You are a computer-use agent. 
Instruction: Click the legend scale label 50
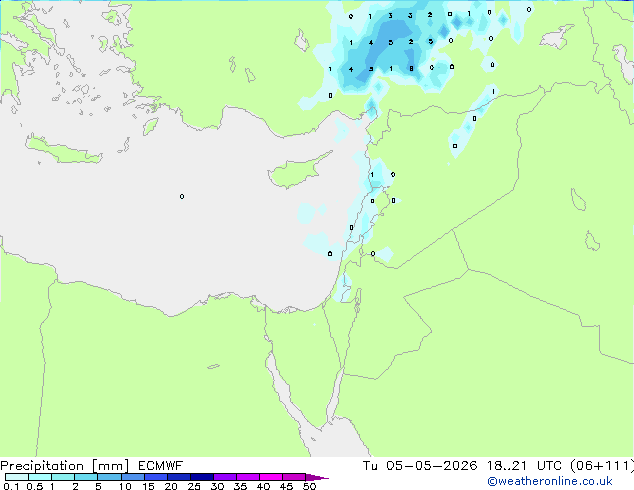(x=309, y=486)
